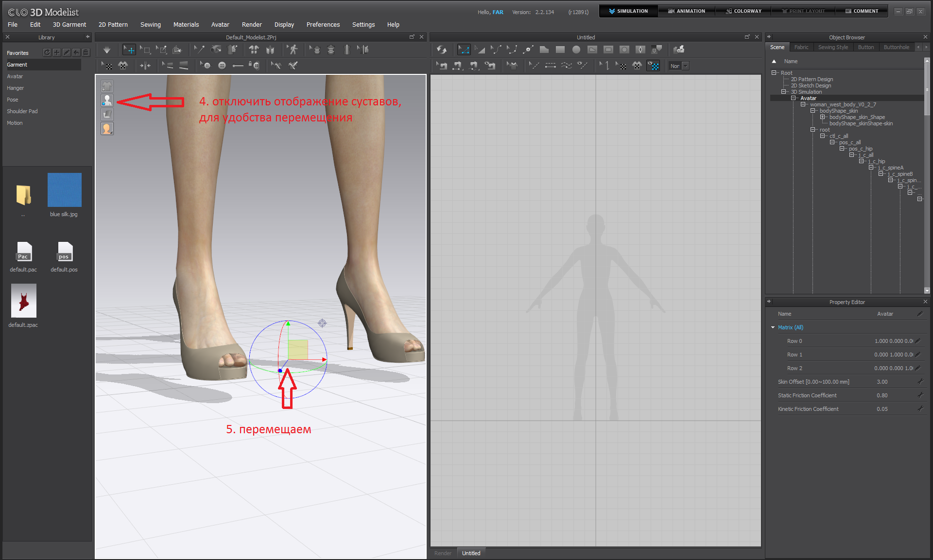Open the Avatar menu

point(220,25)
